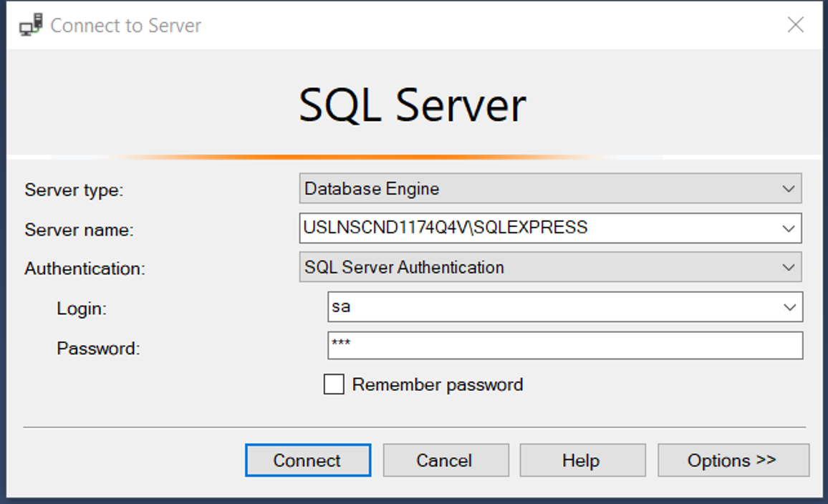Open Help for the connection dialog
The image size is (828, 504).
click(582, 460)
